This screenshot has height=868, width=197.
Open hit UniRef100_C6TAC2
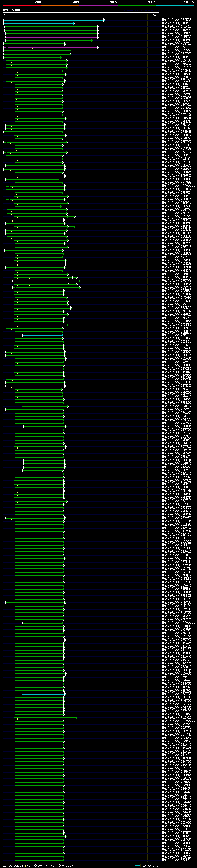click(177, 189)
